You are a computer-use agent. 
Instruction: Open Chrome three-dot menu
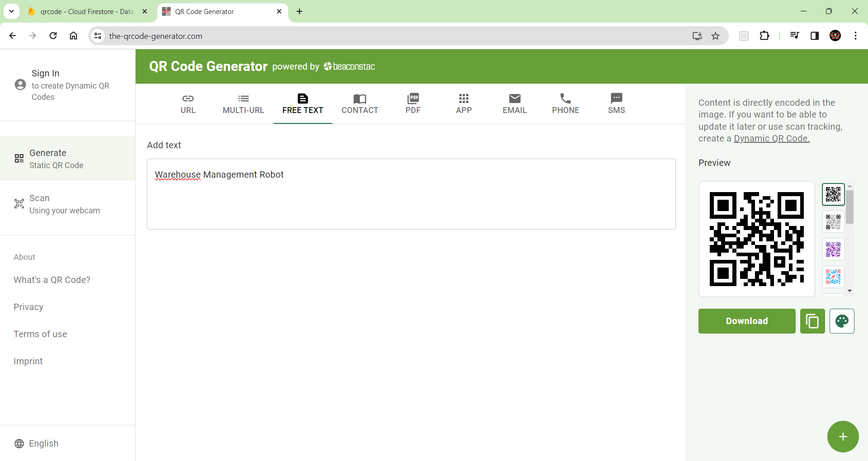855,36
